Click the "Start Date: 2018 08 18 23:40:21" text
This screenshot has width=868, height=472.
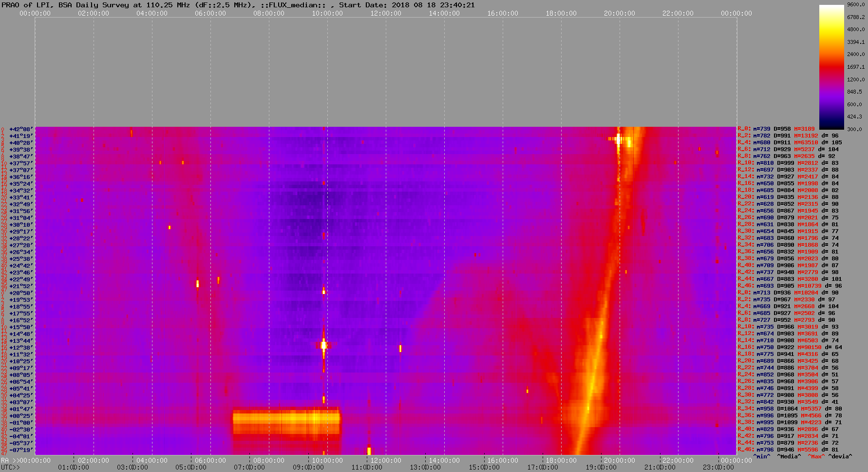[407, 5]
